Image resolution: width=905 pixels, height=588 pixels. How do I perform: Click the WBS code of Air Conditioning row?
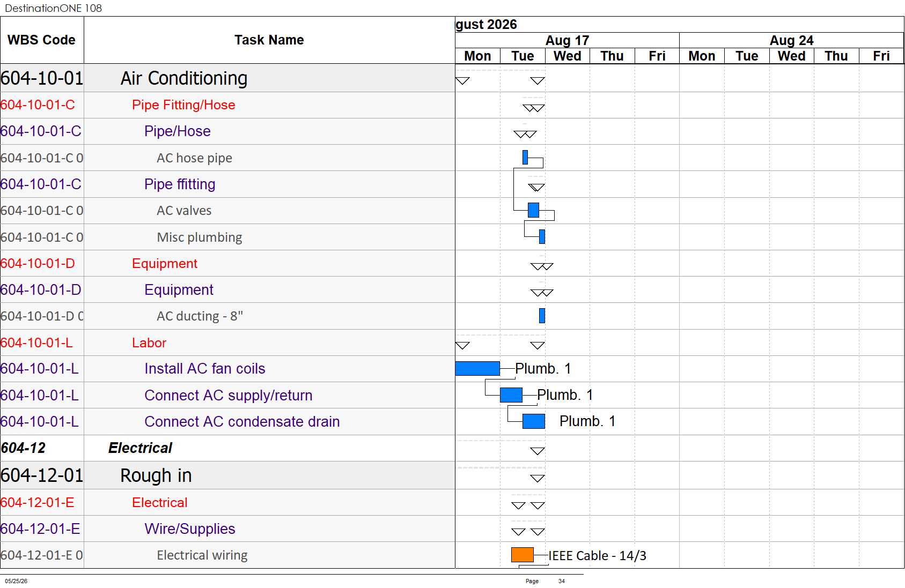tap(42, 78)
